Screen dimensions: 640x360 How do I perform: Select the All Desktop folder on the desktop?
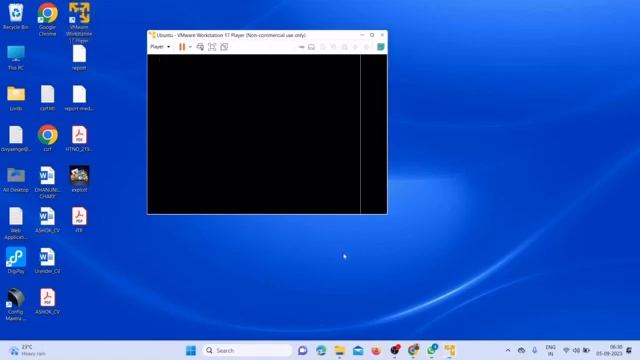[16, 180]
